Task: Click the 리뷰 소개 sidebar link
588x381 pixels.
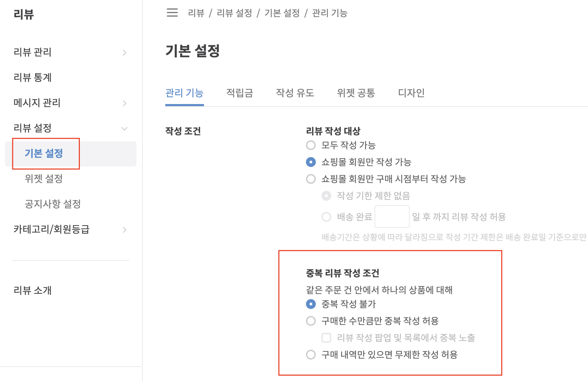Action: point(33,290)
